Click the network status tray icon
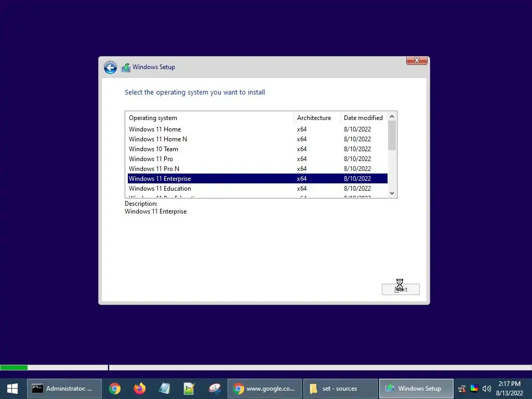This screenshot has width=532, height=399. click(x=462, y=389)
